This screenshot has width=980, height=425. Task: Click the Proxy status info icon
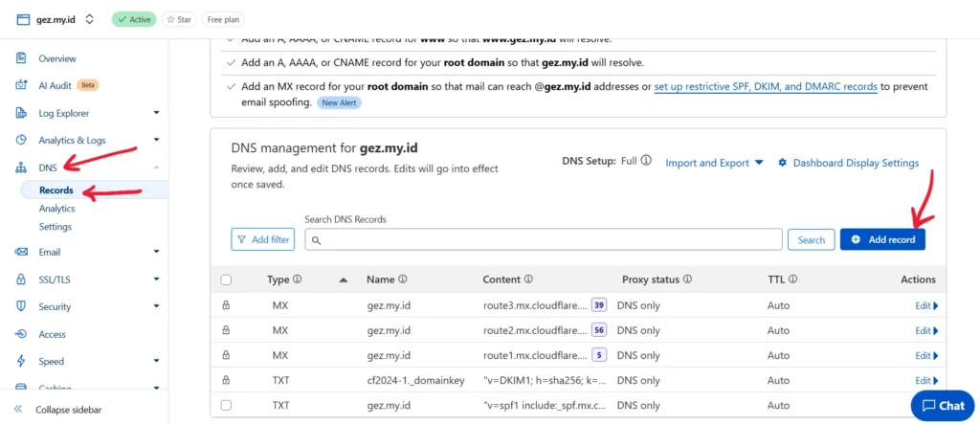(x=687, y=280)
